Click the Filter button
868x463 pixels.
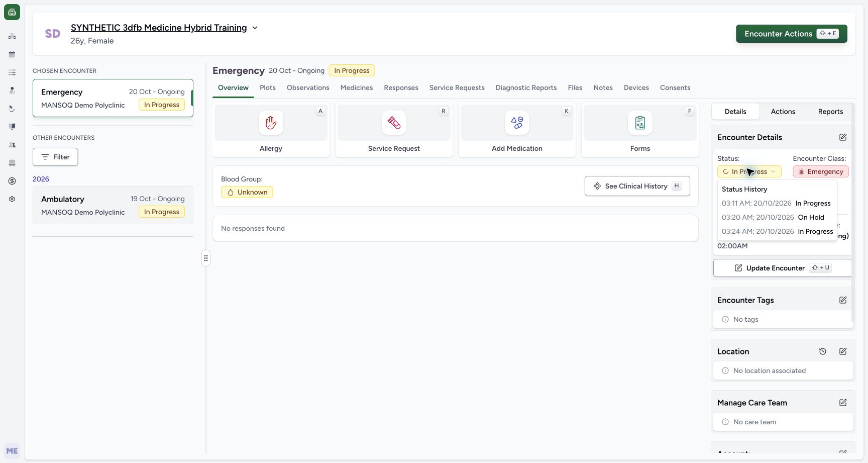point(55,157)
